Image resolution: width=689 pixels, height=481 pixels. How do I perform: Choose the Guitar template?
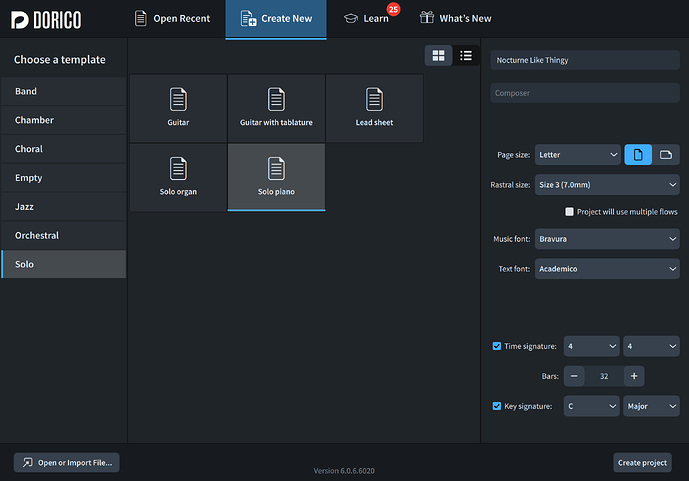(x=178, y=108)
